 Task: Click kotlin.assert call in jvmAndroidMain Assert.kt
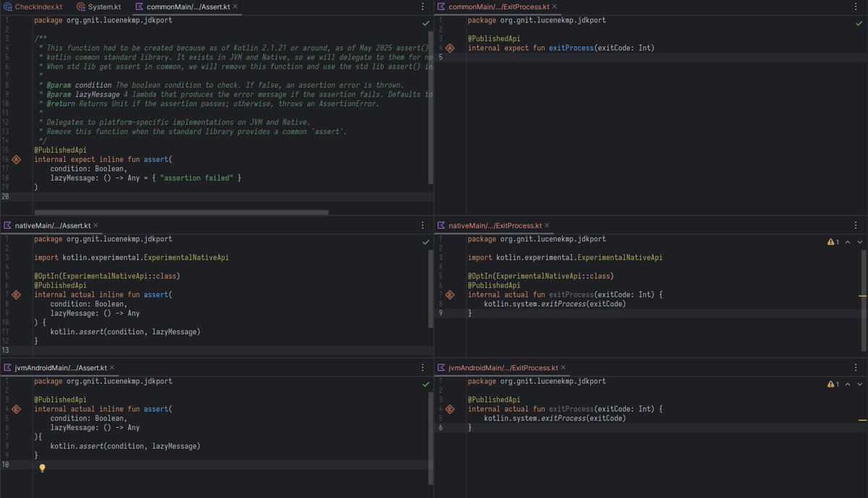125,447
